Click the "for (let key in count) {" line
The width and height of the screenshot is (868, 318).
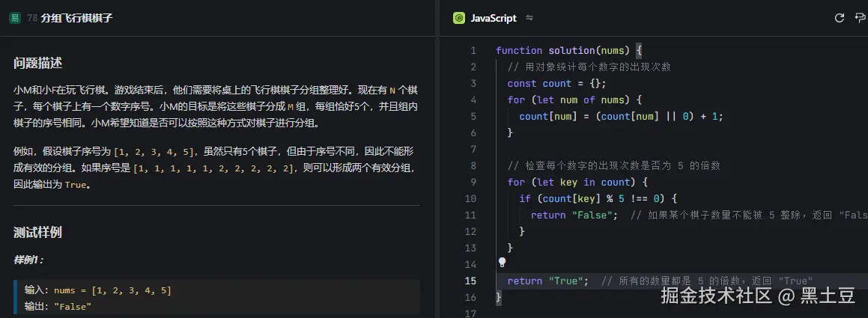(x=577, y=183)
